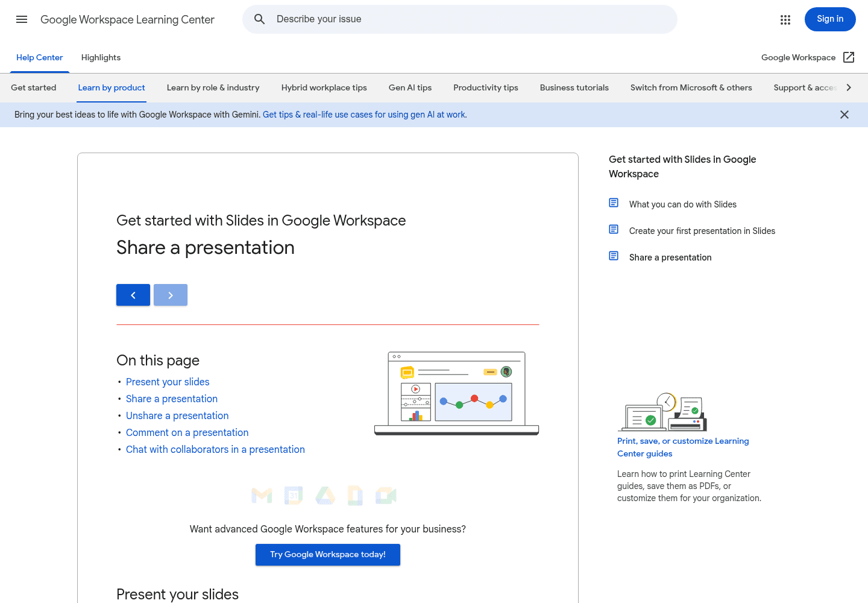Viewport: 868px width, 603px height.
Task: Open the Productivity tips tab
Action: [x=486, y=87]
